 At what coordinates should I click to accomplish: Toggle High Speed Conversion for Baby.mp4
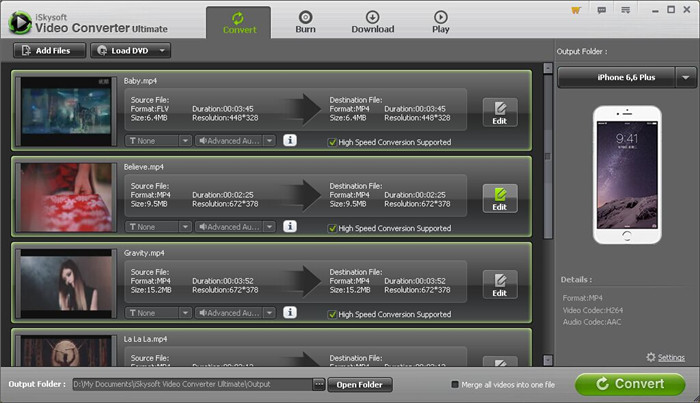[x=332, y=142]
